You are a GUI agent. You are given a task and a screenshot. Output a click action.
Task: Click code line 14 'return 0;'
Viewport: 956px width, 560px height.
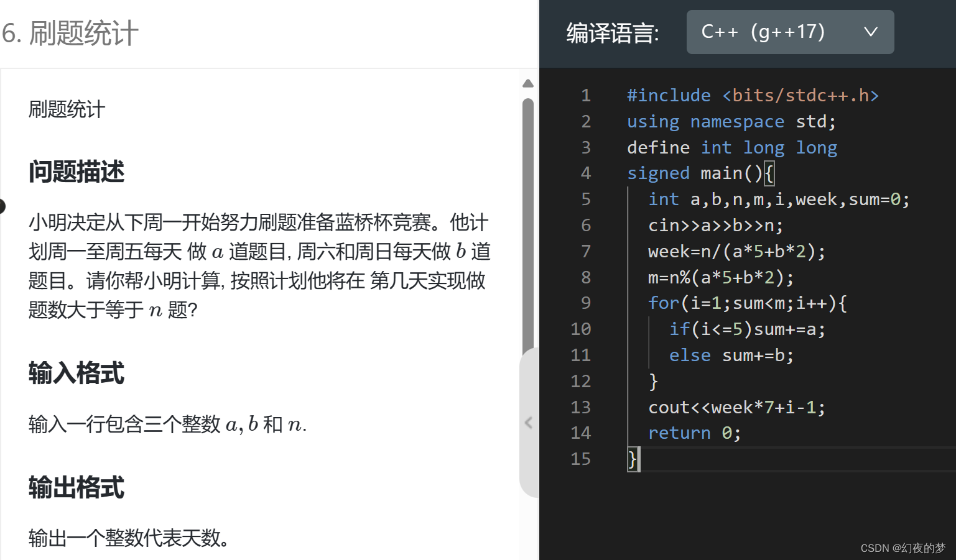(x=695, y=433)
